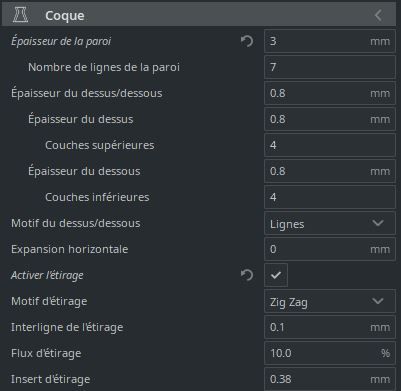The width and height of the screenshot is (401, 391).
Task: Click the Expansion horizontale value field
Action: [330, 249]
